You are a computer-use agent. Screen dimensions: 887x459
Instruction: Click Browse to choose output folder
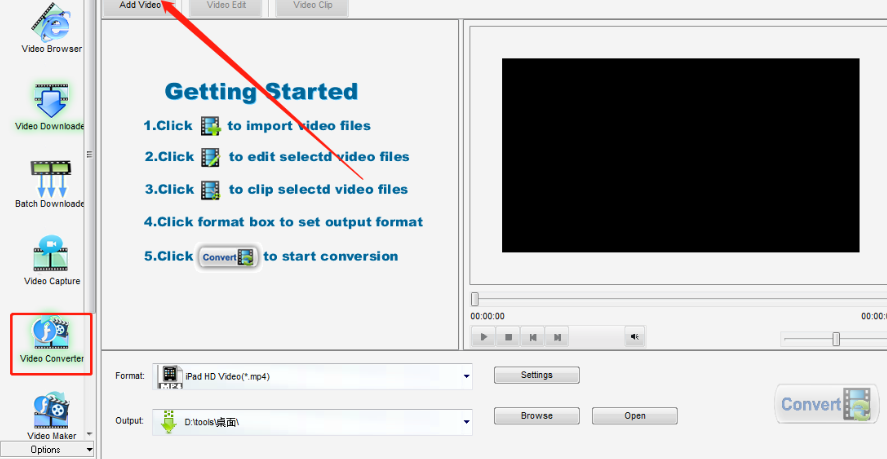coord(536,415)
